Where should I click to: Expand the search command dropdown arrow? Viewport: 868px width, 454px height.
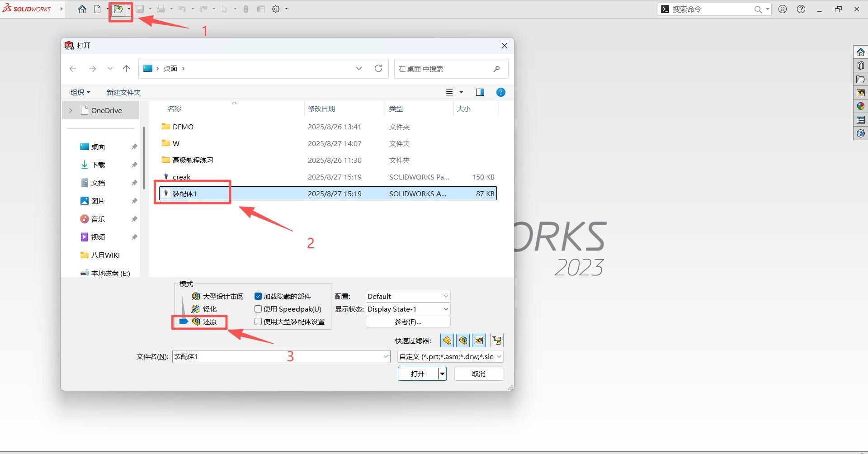(x=768, y=9)
